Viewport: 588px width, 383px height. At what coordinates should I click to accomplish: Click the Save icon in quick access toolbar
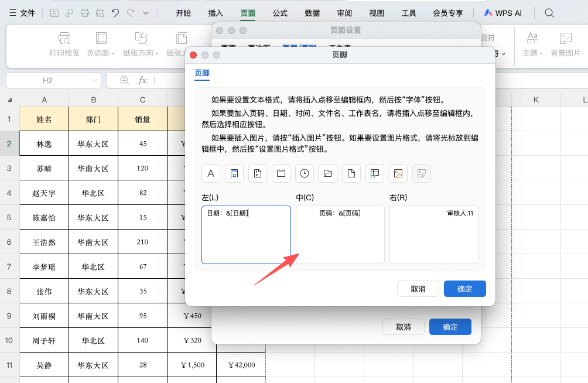coord(54,13)
